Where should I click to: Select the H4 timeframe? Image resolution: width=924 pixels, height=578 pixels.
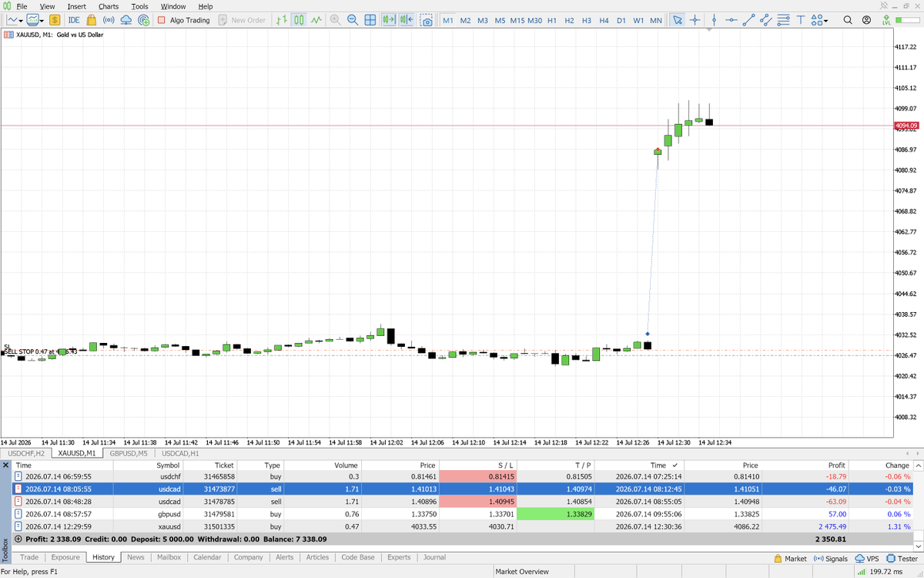pos(604,20)
